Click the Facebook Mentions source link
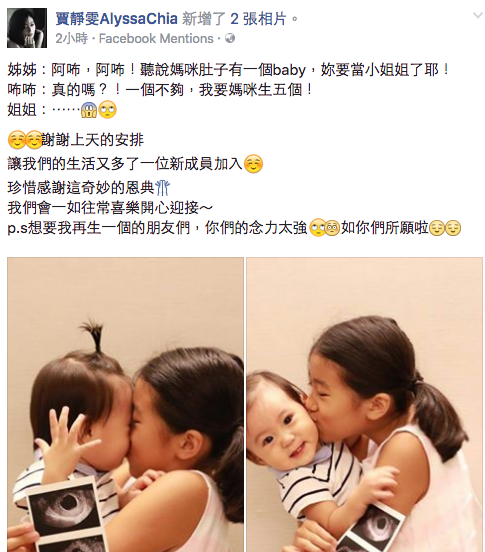485x552 pixels. click(x=156, y=38)
